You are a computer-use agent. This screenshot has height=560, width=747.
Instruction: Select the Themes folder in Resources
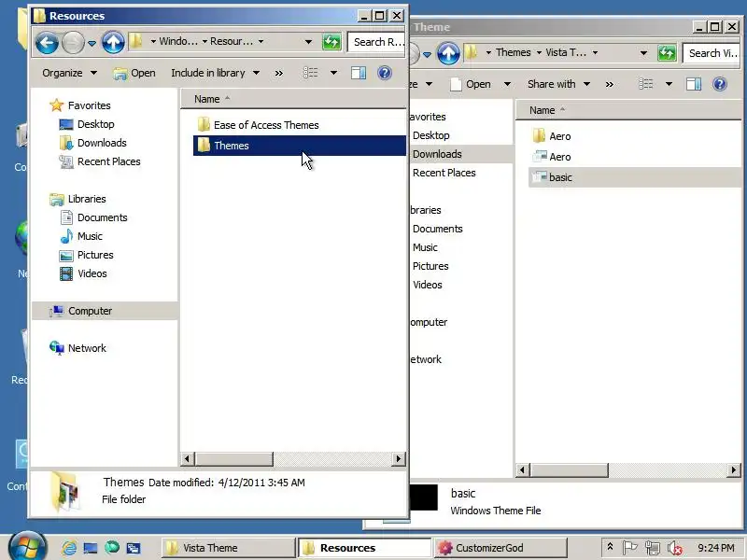click(300, 146)
